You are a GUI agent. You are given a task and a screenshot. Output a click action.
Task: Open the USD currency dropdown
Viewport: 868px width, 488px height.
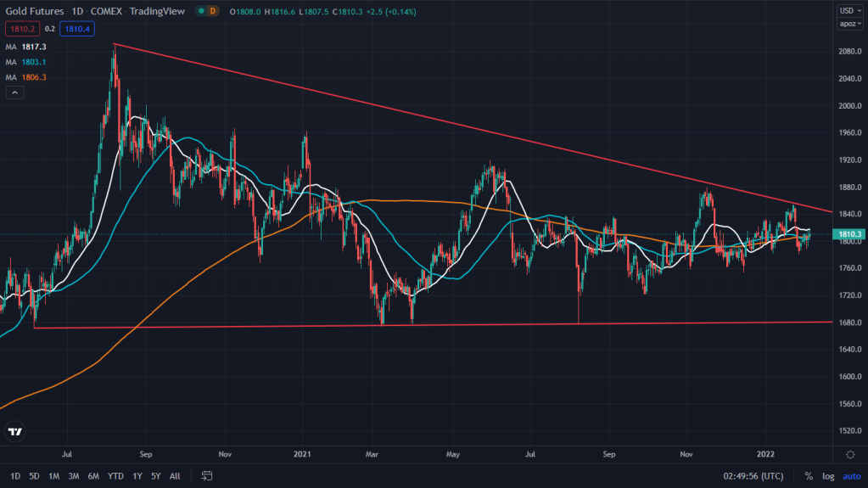[848, 10]
